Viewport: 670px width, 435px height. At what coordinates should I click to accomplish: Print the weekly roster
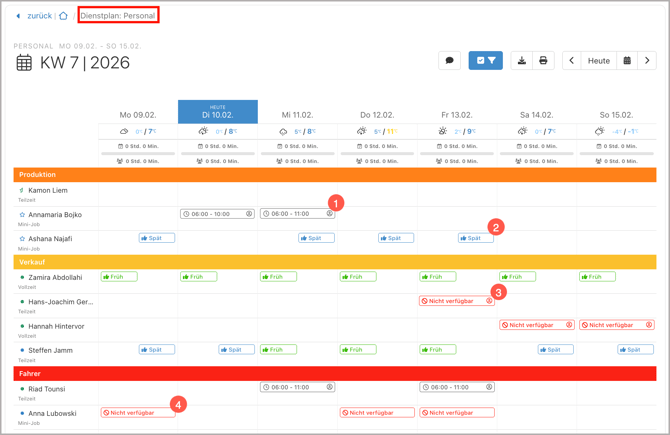[543, 61]
